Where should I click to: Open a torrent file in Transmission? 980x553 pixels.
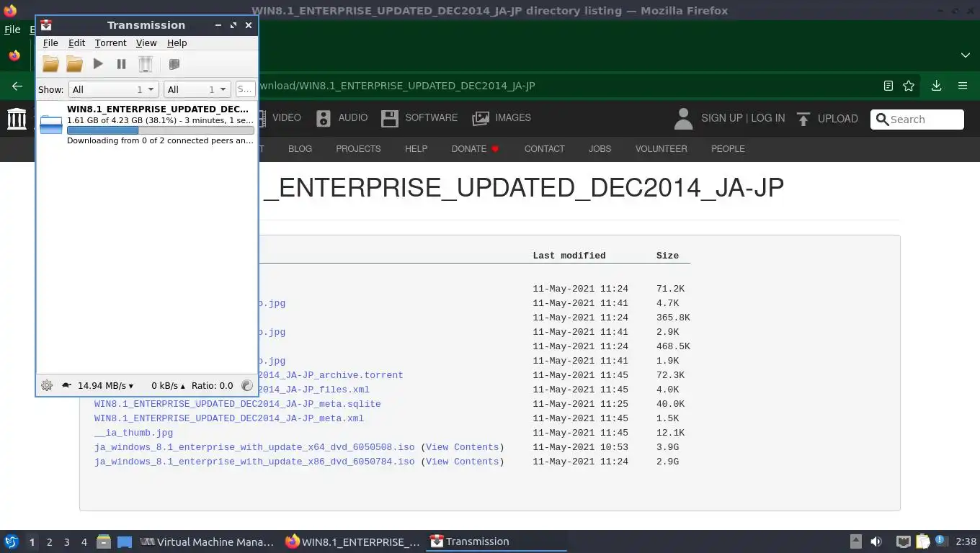point(50,64)
